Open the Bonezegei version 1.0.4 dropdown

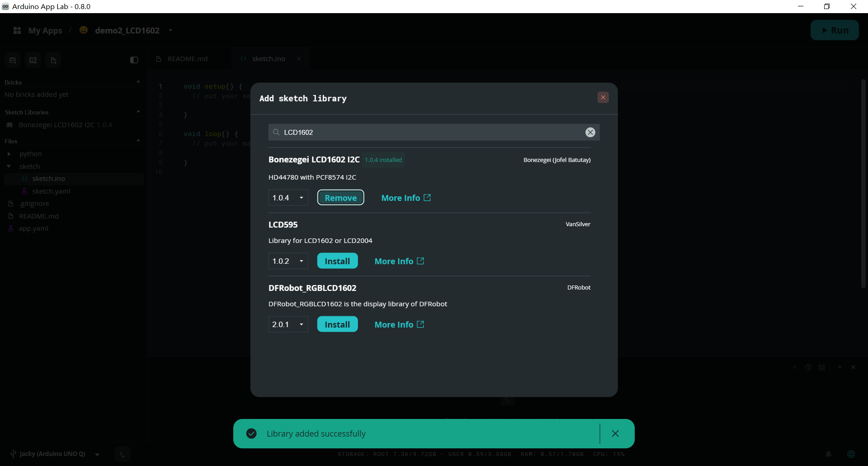click(288, 198)
